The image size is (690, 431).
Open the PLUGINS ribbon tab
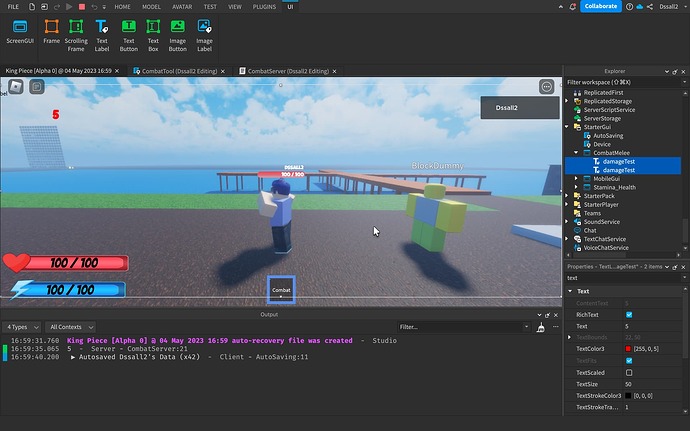264,7
